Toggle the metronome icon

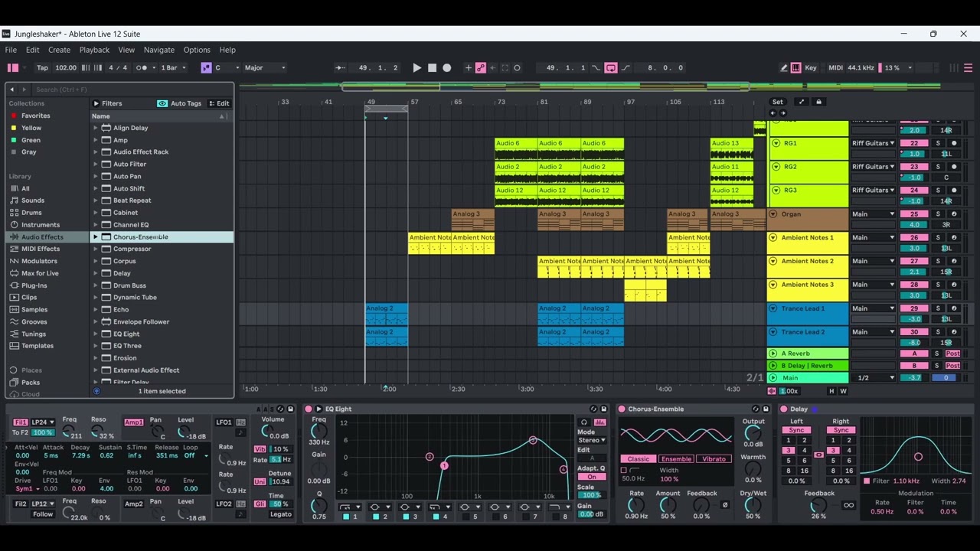(142, 67)
